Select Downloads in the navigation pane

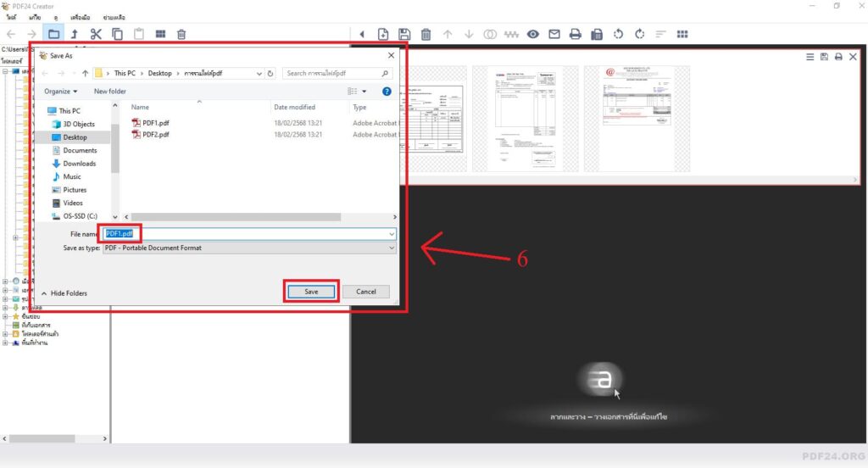pyautogui.click(x=79, y=164)
